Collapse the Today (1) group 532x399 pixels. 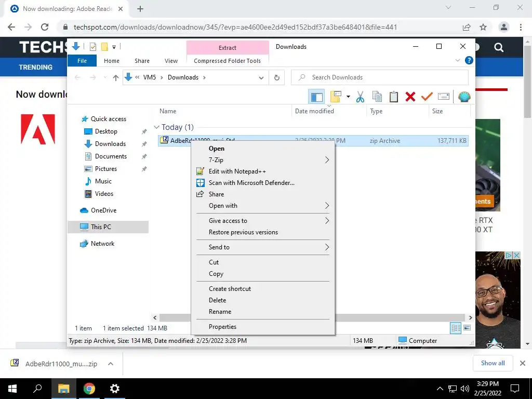pos(156,127)
